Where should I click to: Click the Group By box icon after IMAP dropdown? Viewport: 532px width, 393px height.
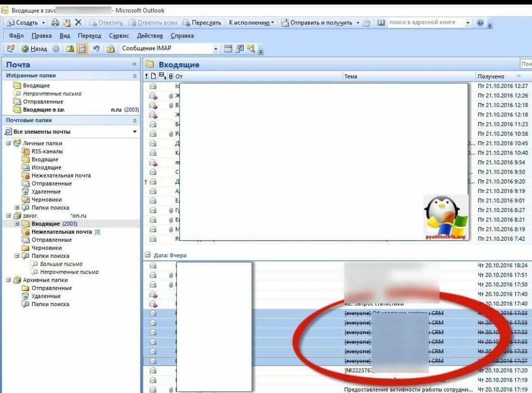[228, 49]
